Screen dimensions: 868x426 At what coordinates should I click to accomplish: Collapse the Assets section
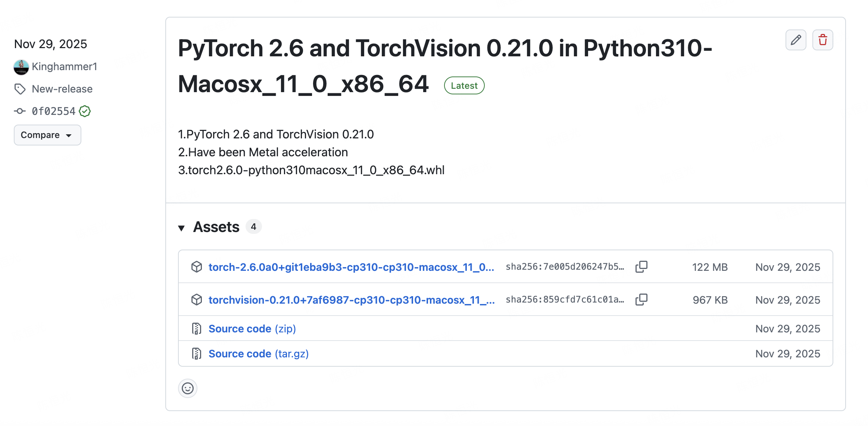[182, 227]
